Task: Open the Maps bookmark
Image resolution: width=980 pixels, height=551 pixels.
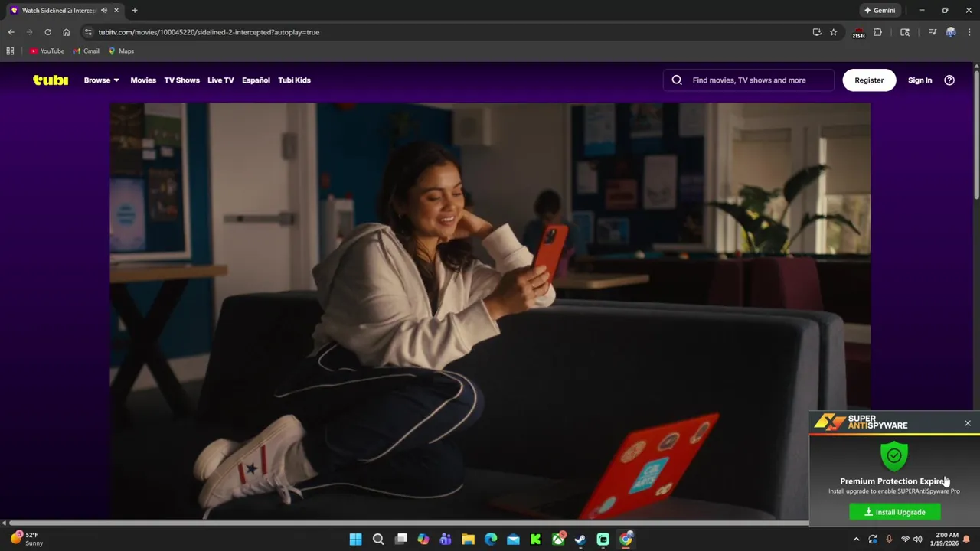Action: pyautogui.click(x=121, y=51)
